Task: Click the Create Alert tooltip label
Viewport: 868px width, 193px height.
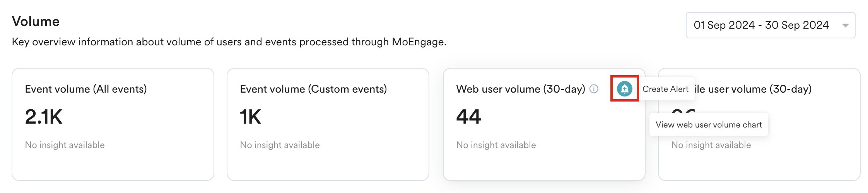Action: pyautogui.click(x=665, y=89)
